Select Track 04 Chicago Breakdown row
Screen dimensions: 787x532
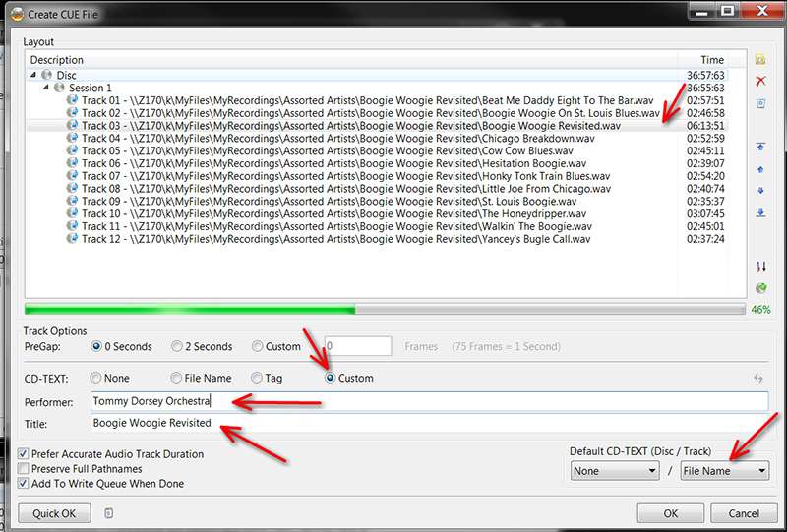[x=377, y=138]
